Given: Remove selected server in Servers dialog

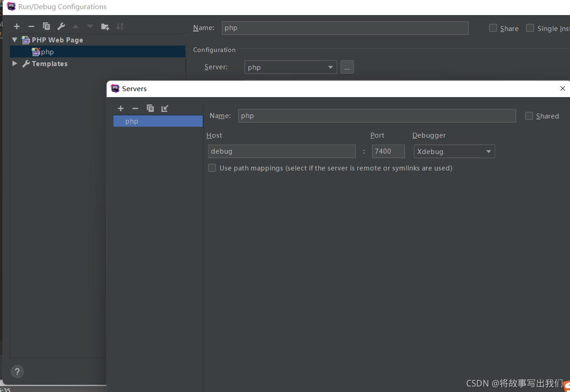Looking at the screenshot, I should [x=135, y=108].
